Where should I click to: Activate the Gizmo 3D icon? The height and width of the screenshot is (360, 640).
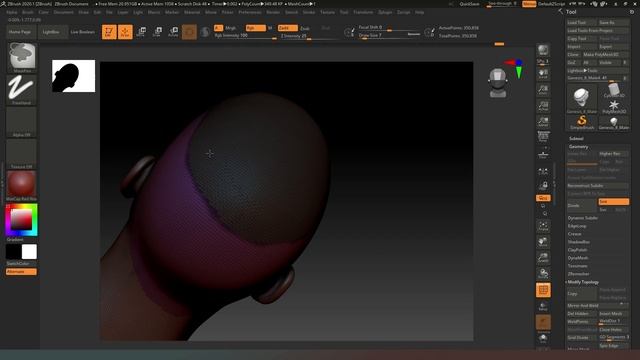tap(189, 32)
